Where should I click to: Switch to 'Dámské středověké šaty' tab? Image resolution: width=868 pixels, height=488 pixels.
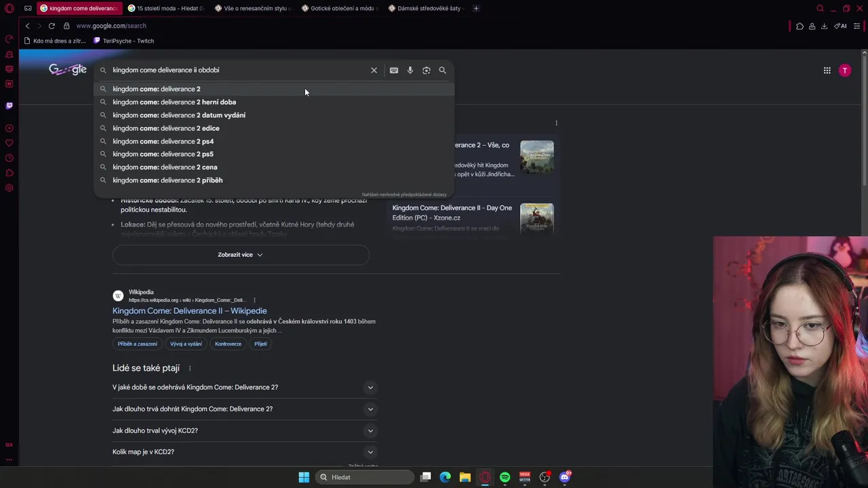point(427,9)
